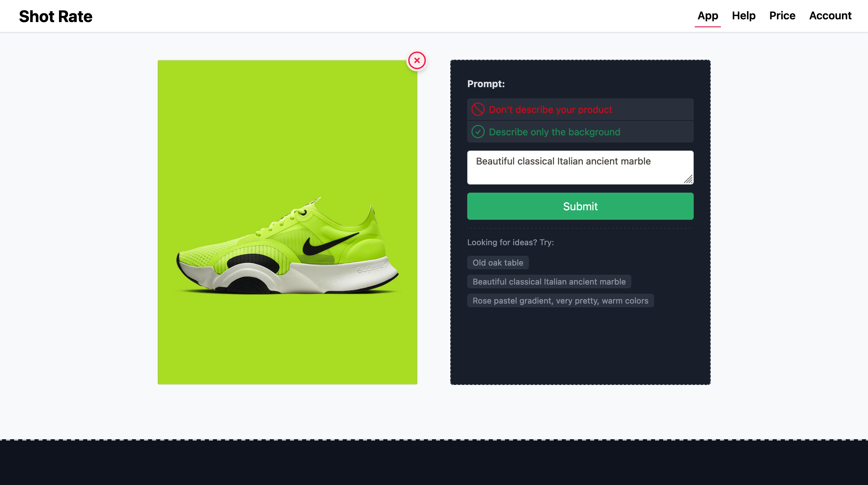Click the "Describe only the background" tip text
Screen dimensions: 868x485
click(554, 132)
